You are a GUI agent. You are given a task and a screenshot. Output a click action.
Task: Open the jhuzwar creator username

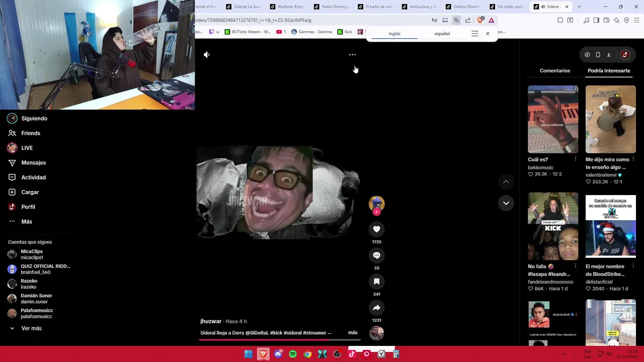coord(211,321)
